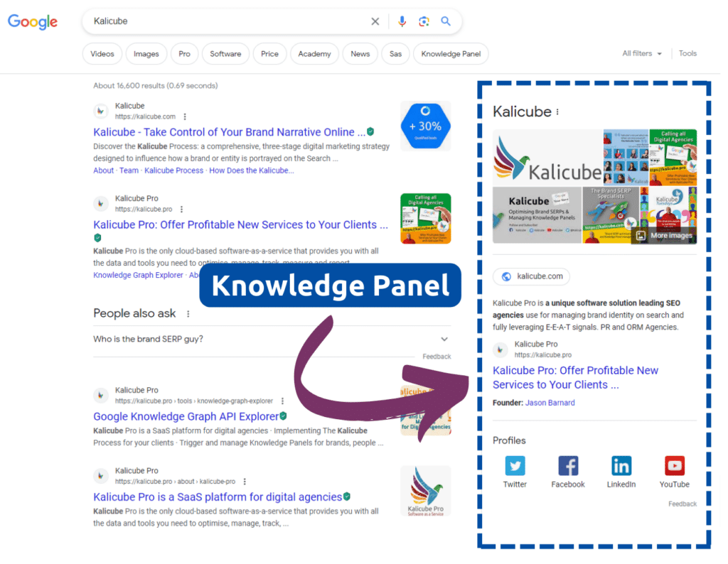Open the Facebook profile icon

568,466
